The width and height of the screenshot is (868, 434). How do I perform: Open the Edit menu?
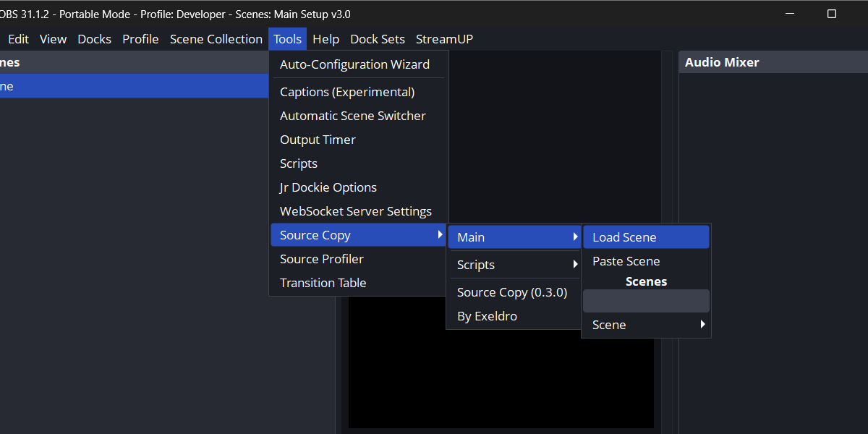tap(19, 39)
